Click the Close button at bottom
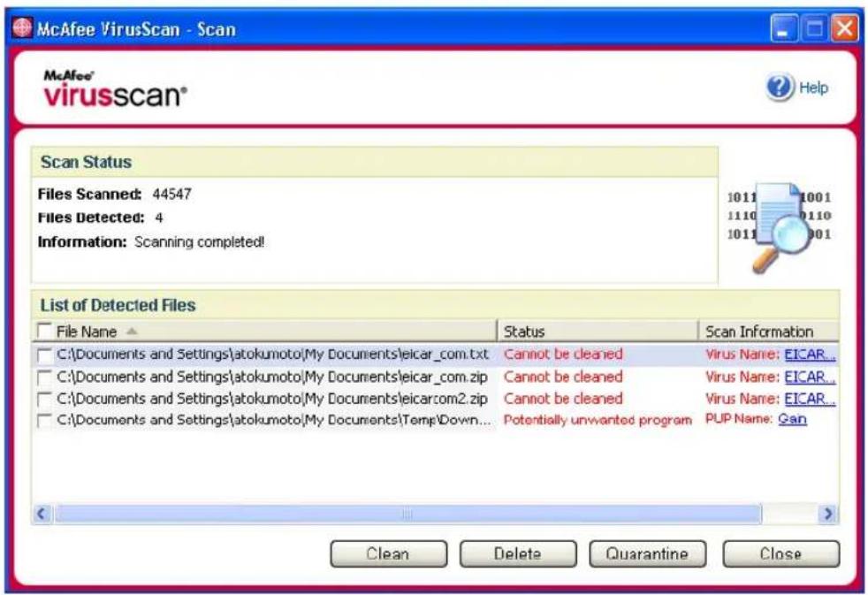 coord(781,553)
